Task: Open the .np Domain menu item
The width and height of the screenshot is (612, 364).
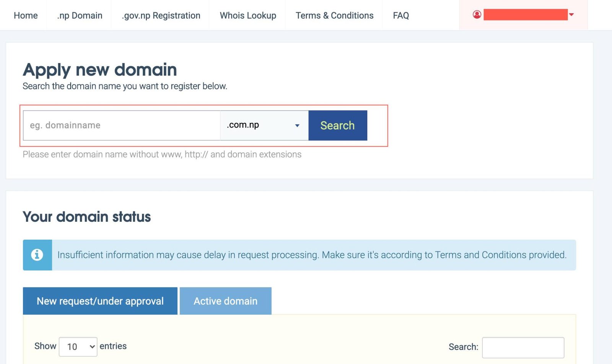Action: click(80, 15)
